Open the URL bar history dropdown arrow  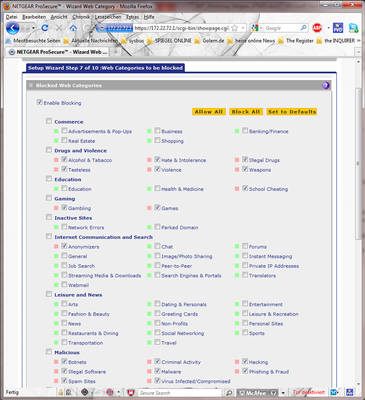(x=243, y=28)
